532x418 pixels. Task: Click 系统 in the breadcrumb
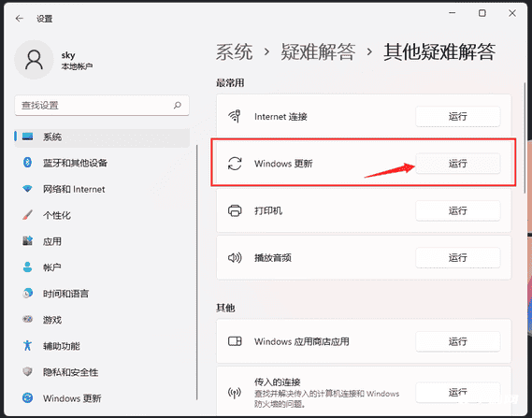pos(234,52)
